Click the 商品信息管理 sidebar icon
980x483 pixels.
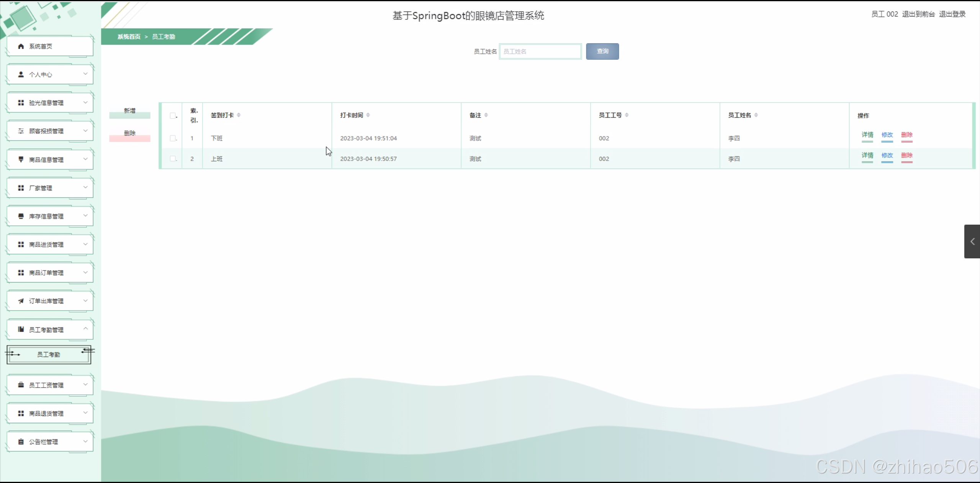click(x=21, y=159)
